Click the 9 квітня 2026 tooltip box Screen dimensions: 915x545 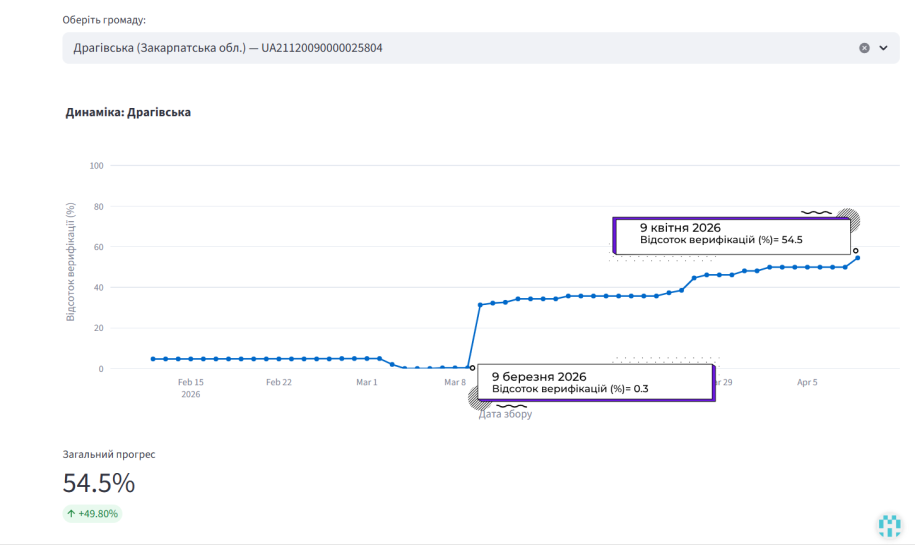click(x=731, y=234)
